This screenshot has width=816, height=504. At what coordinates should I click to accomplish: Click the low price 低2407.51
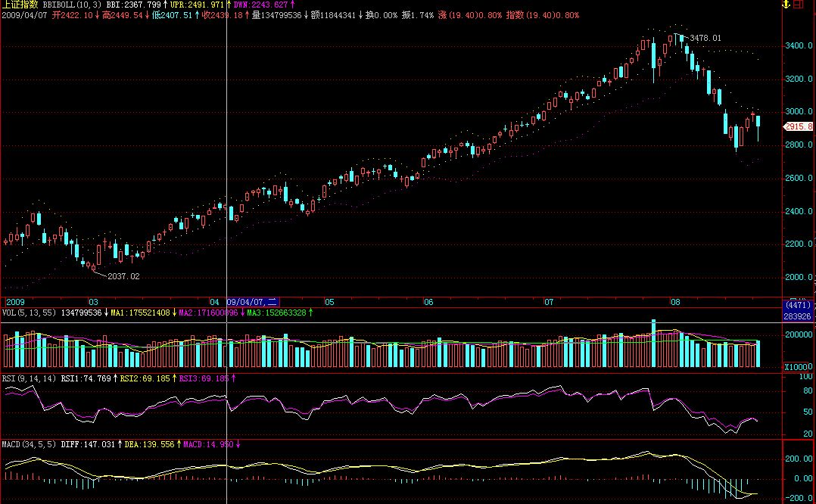[x=173, y=16]
